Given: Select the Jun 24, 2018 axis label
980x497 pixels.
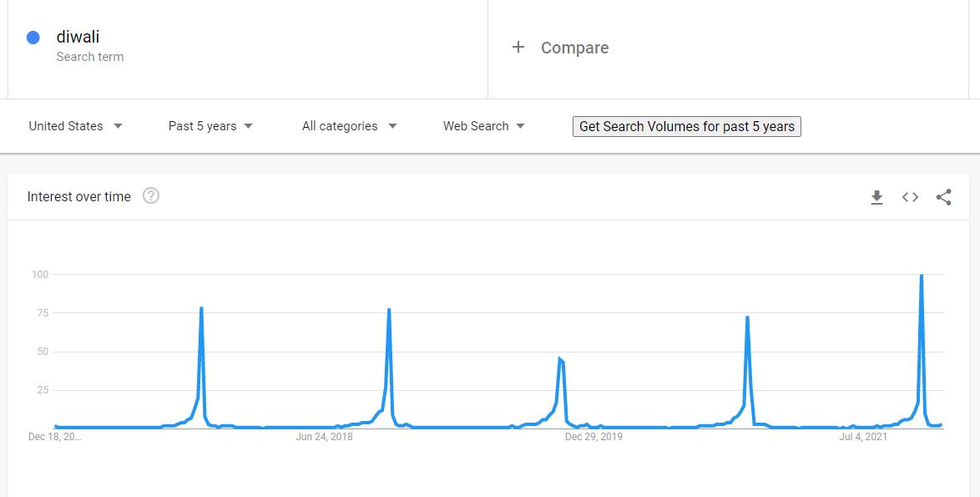Looking at the screenshot, I should [324, 436].
